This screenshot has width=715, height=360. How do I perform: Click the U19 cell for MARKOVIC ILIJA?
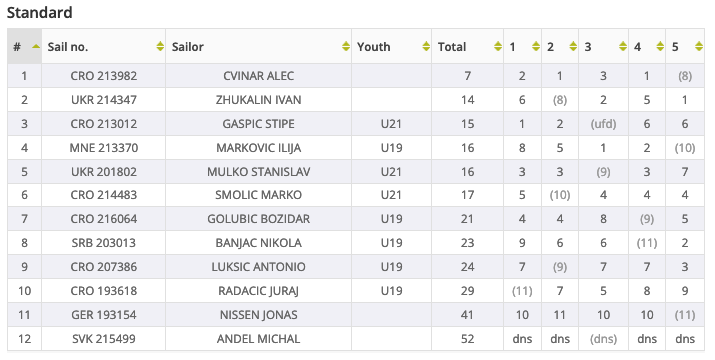(391, 148)
